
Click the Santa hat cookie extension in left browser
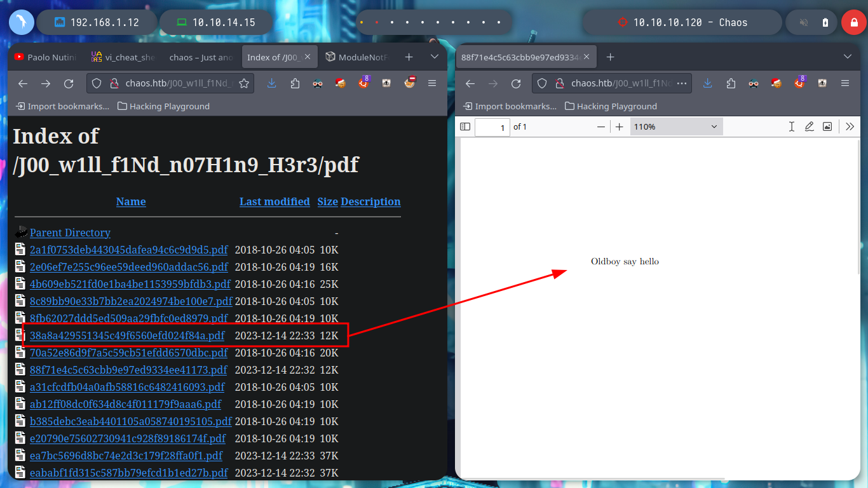click(x=341, y=83)
